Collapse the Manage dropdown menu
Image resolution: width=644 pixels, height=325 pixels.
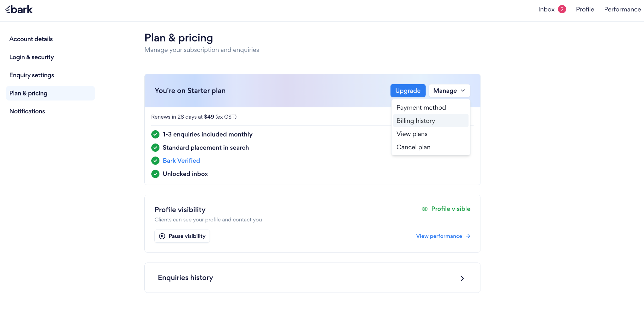[x=449, y=91]
